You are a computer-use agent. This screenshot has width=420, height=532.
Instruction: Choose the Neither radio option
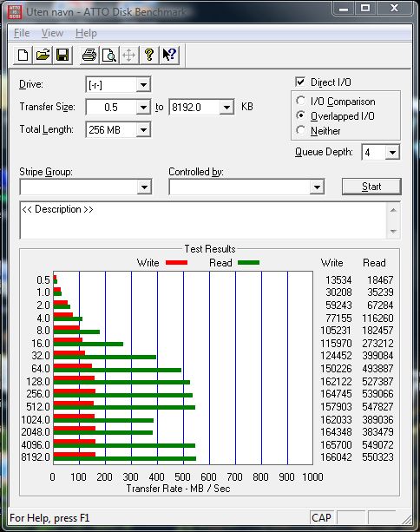300,130
